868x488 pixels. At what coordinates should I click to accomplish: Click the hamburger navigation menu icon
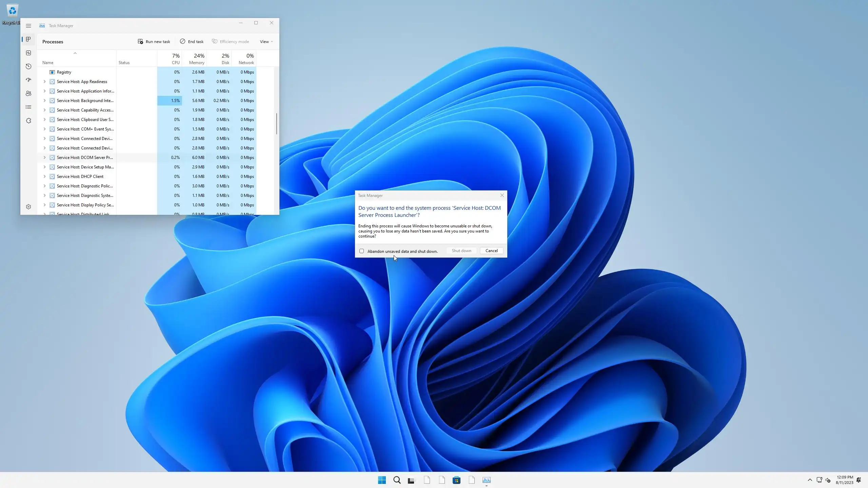click(28, 26)
